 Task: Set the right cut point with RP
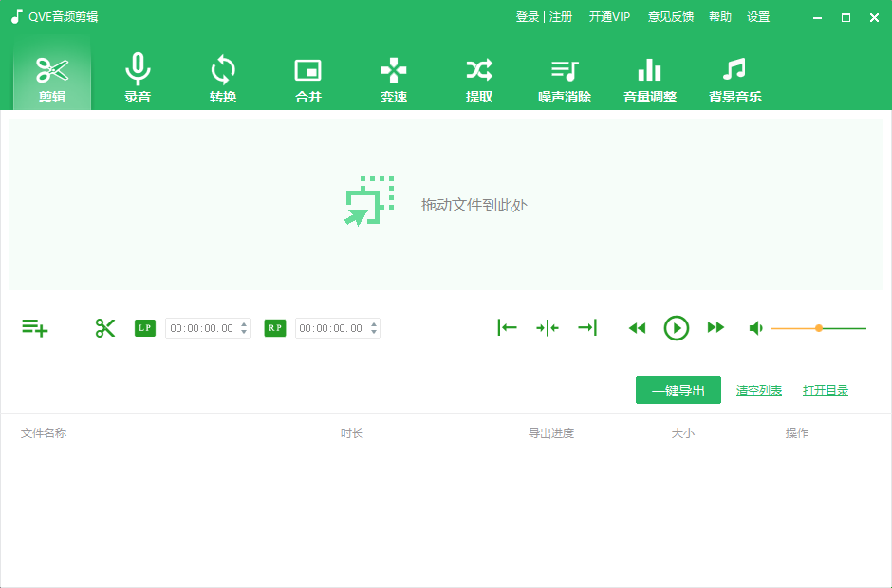click(274, 327)
